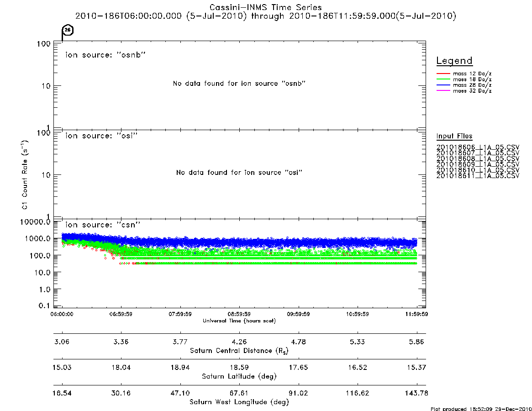Select the 'Legend' heading
This screenshot has height=411, width=532.
(454, 61)
